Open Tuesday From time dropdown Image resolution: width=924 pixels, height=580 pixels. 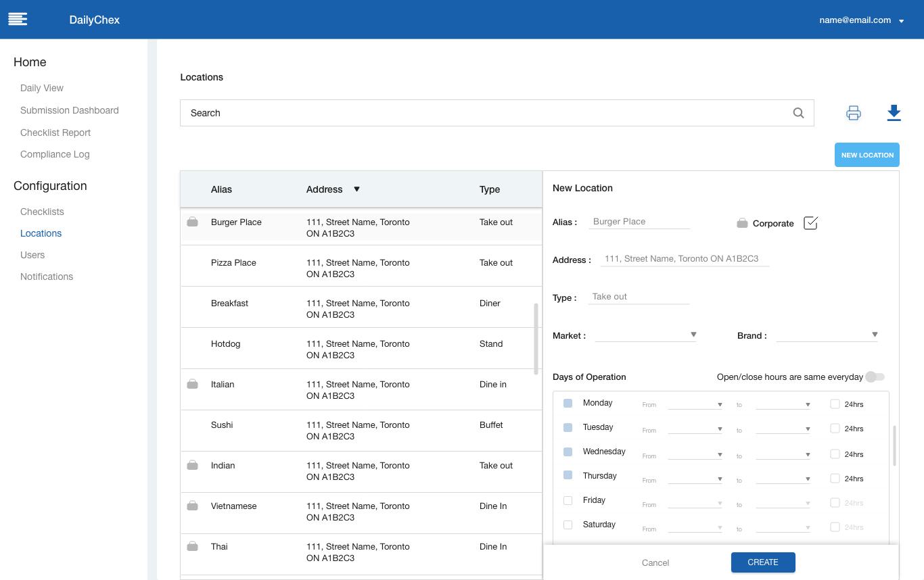(695, 429)
